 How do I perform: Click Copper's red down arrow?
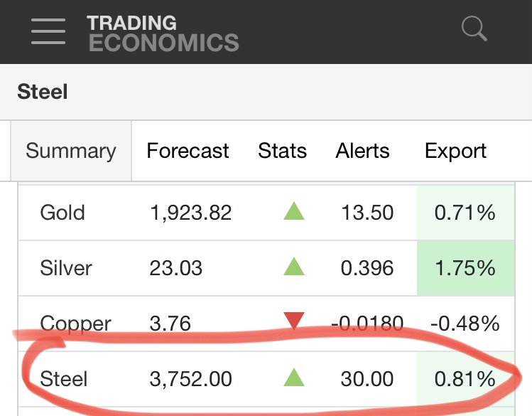tap(293, 322)
